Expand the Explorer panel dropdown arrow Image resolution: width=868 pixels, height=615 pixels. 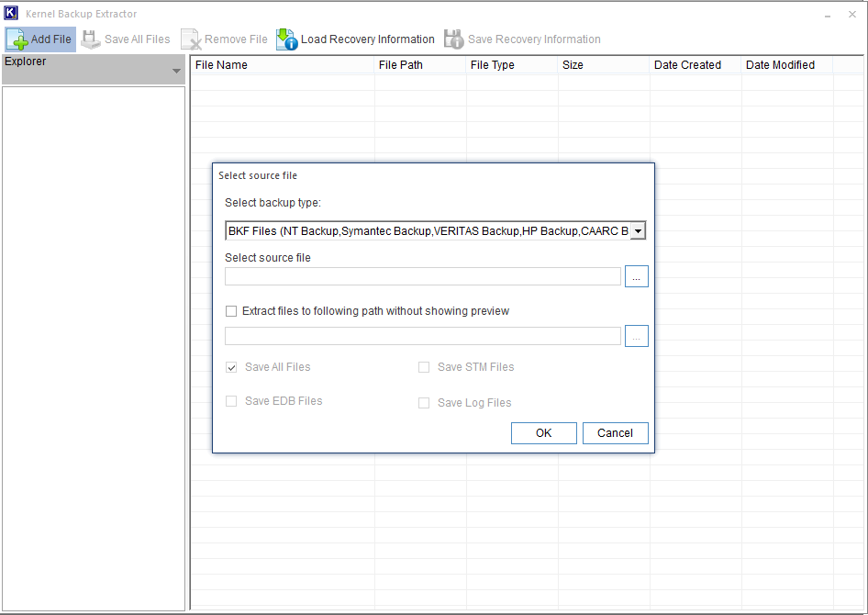pos(176,71)
